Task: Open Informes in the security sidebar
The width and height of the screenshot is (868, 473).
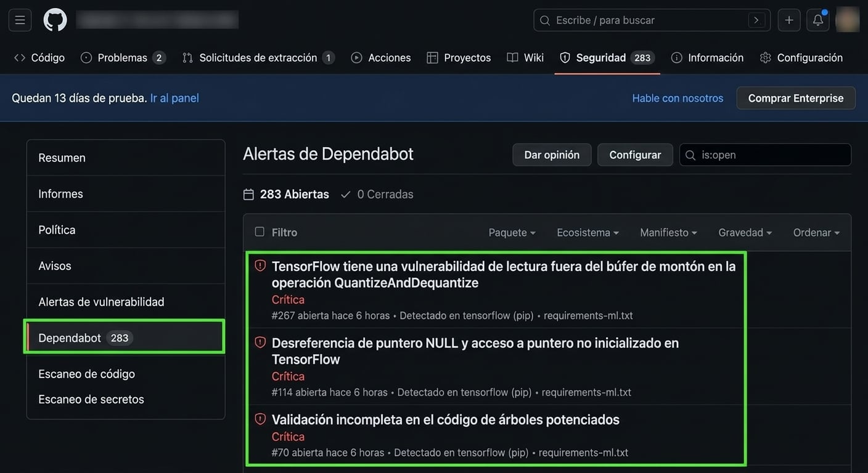Action: (126, 193)
